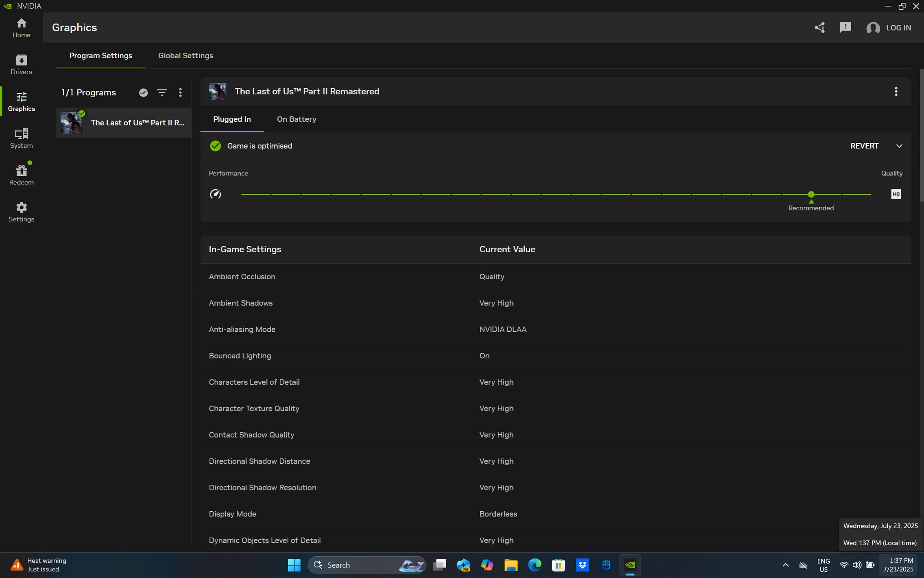Expand the chevron next to REVERT
The image size is (924, 578).
pos(899,146)
